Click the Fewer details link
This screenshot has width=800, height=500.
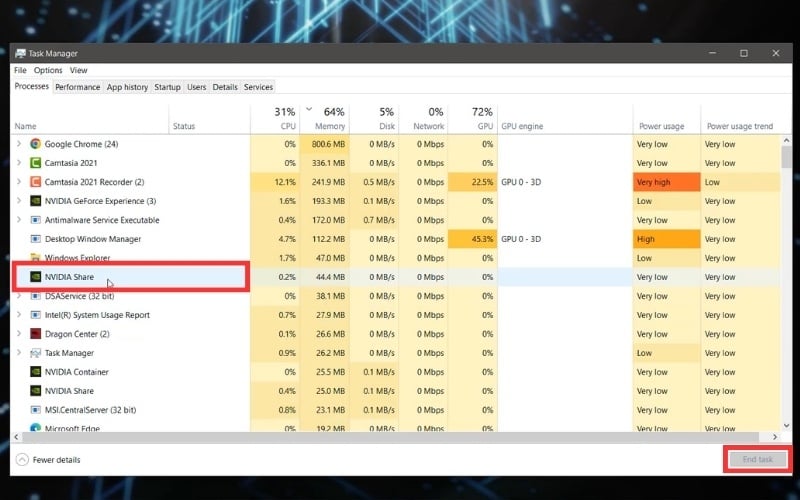[56, 460]
